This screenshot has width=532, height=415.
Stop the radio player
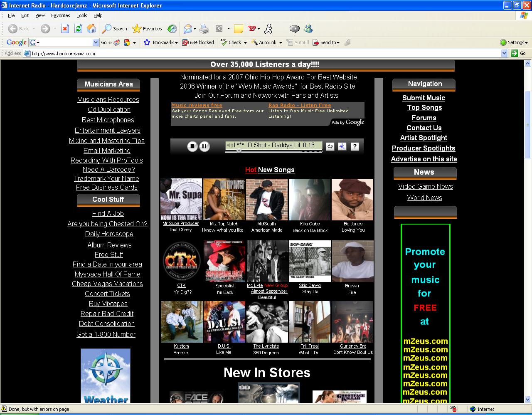[192, 146]
